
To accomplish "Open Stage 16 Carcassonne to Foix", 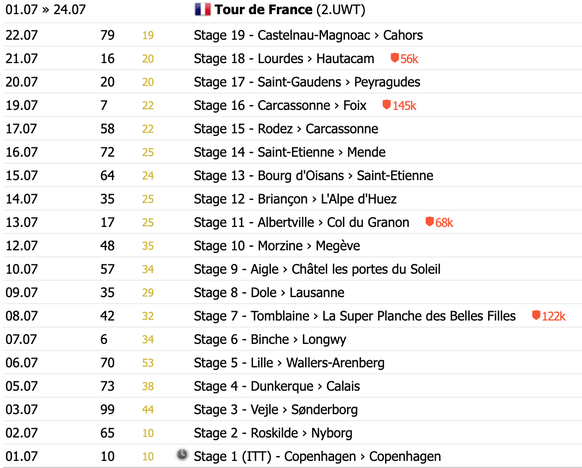I will pyautogui.click(x=280, y=105).
